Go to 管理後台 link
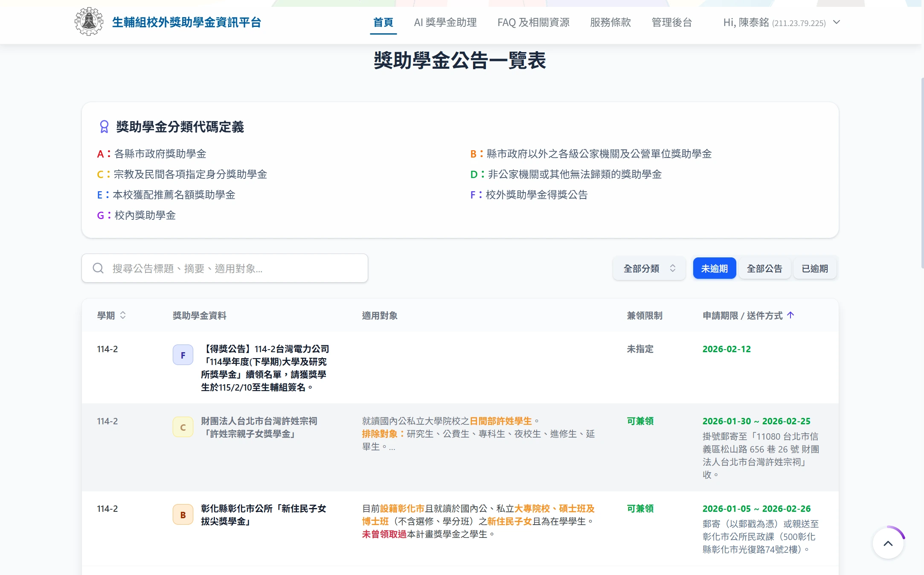 671,22
